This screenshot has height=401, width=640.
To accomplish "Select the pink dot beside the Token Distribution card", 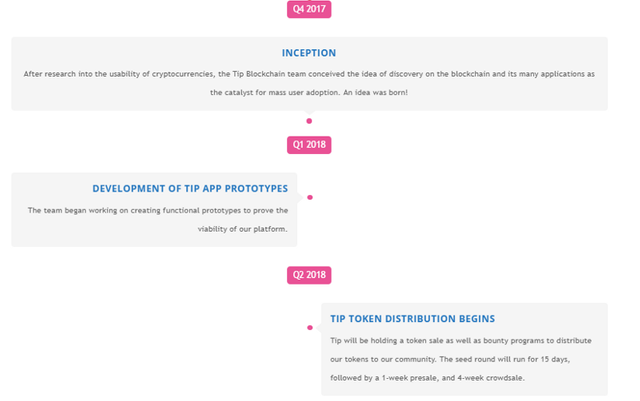I will point(310,327).
